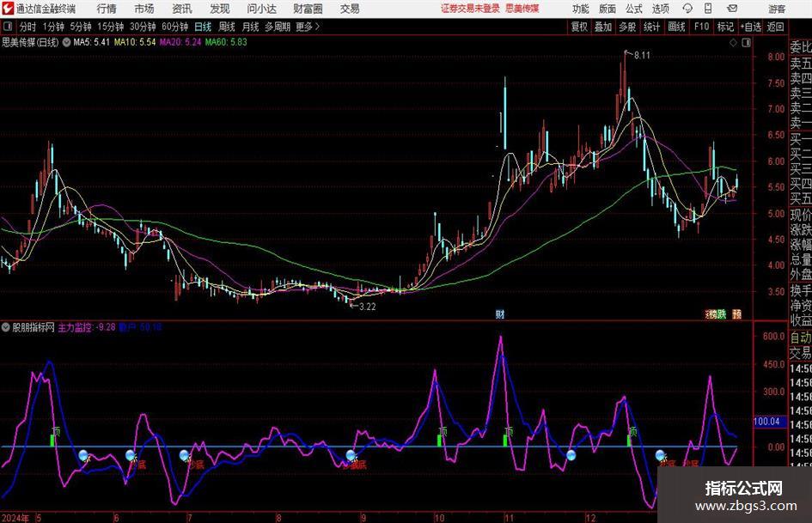This screenshot has width=812, height=523.
Task: Switch to 月线 period
Action: point(250,27)
